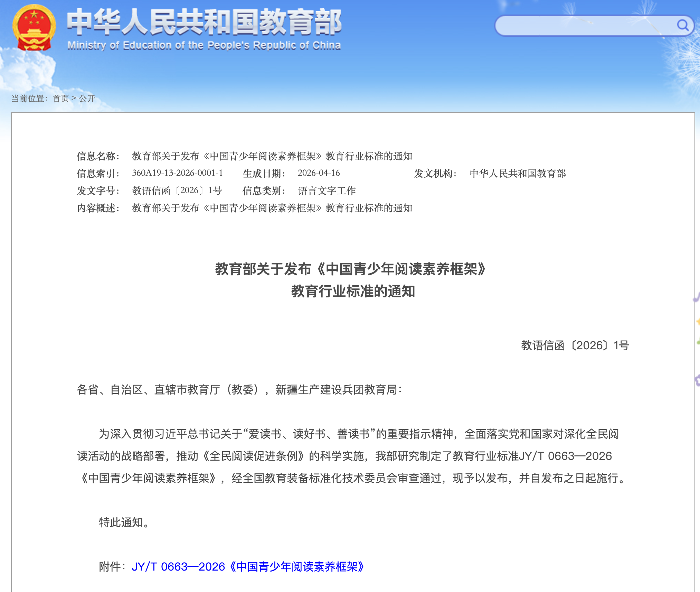Click the 当前位置 label

tap(29, 99)
